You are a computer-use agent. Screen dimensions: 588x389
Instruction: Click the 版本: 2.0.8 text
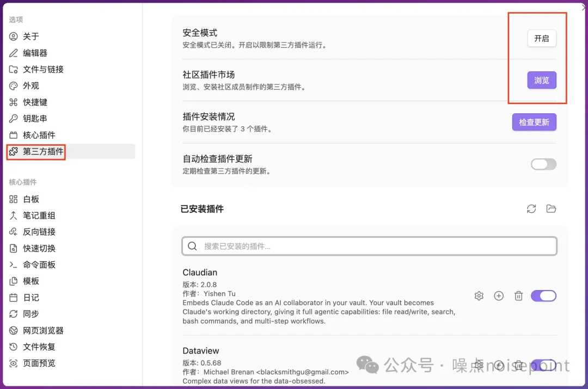coord(199,285)
